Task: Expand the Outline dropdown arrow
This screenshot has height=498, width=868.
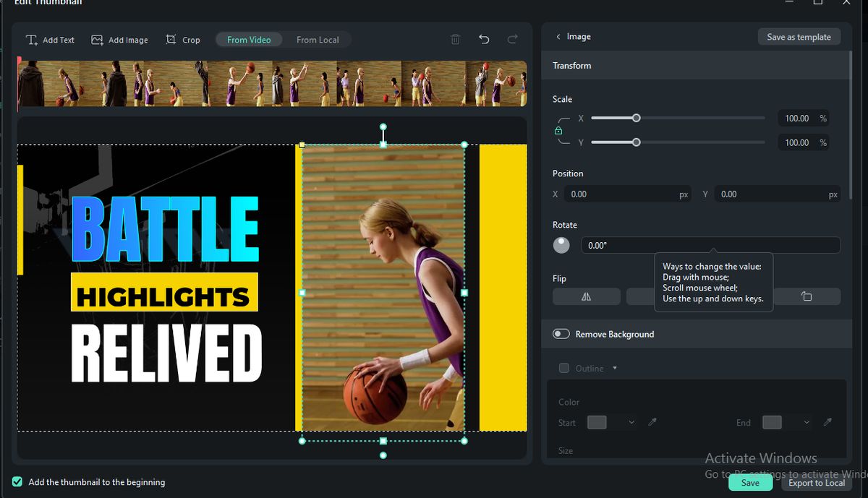Action: pyautogui.click(x=615, y=369)
